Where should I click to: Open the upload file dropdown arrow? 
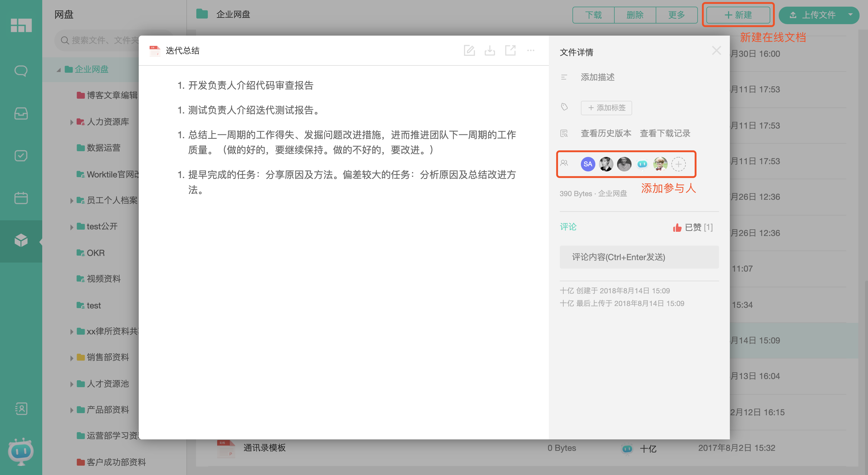[x=851, y=15]
